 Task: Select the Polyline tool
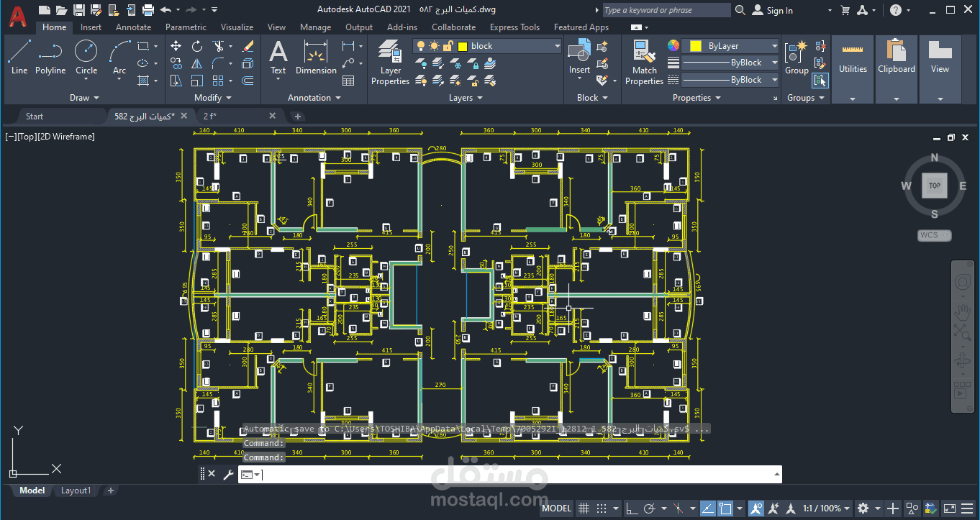[x=50, y=57]
